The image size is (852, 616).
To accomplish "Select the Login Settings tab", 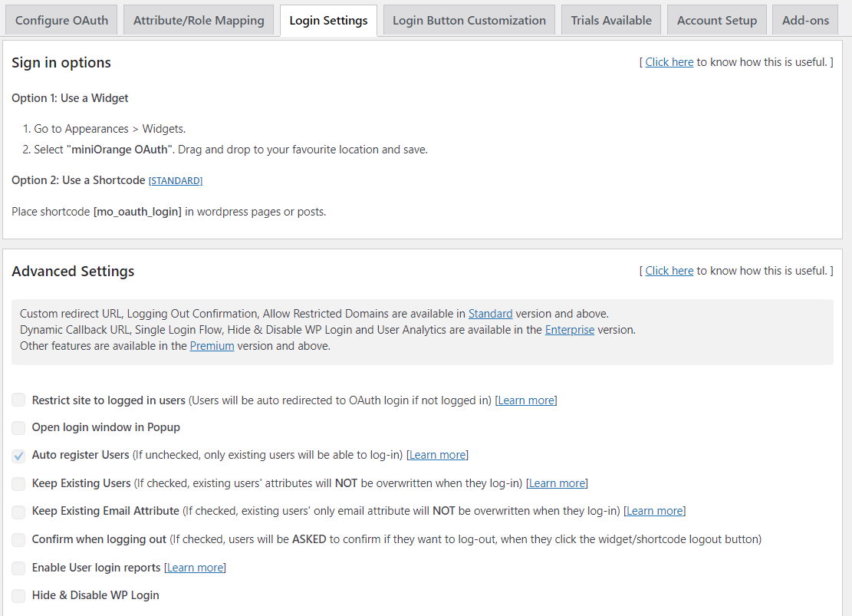I will (328, 21).
